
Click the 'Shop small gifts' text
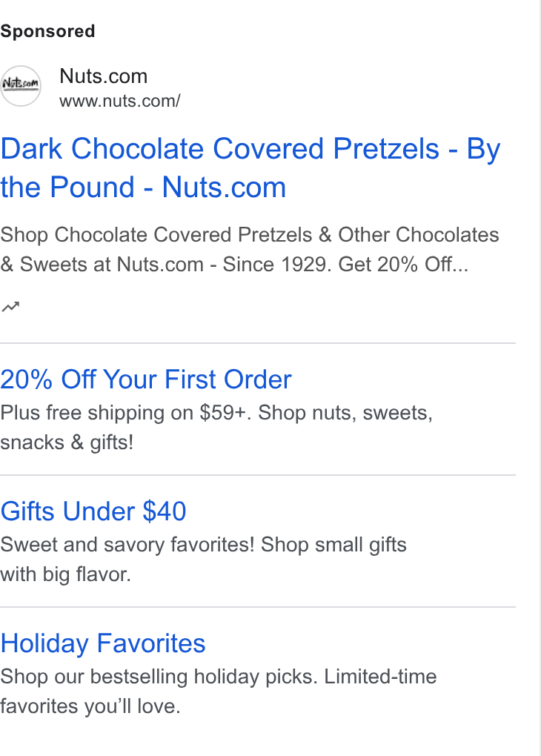click(x=333, y=544)
